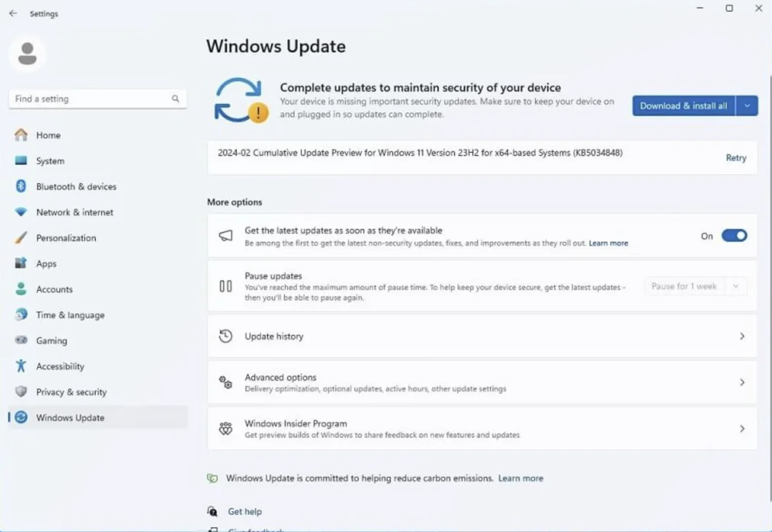This screenshot has height=532, width=772.
Task: Click the Find a setting search box
Action: click(97, 99)
